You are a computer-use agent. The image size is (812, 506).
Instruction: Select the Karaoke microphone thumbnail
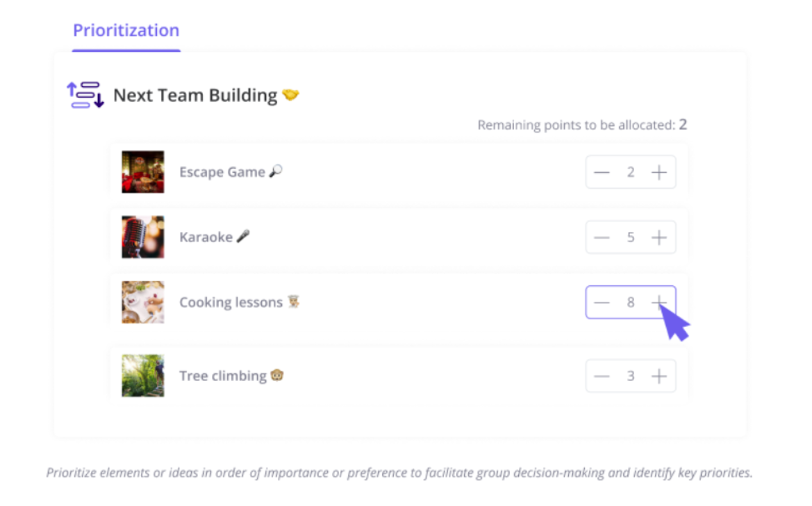click(143, 237)
